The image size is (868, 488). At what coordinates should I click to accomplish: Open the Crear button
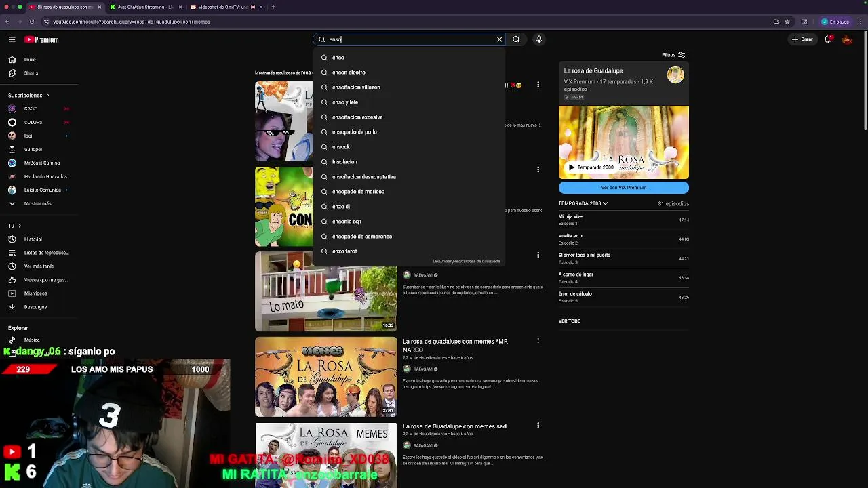pyautogui.click(x=802, y=39)
